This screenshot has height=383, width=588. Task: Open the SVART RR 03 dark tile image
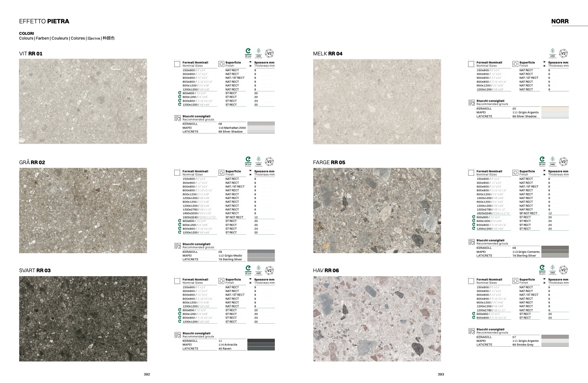pyautogui.click(x=83, y=319)
